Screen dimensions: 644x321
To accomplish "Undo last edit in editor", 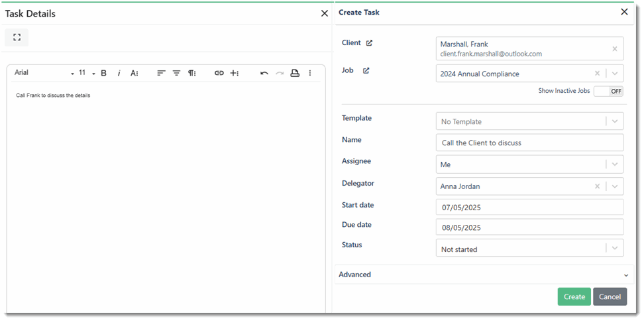I will (264, 73).
